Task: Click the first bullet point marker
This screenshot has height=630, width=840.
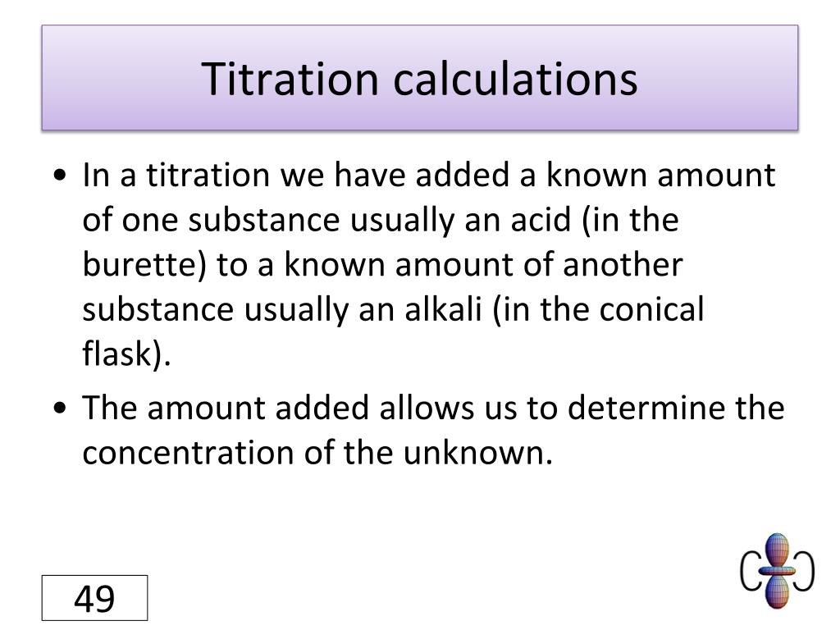Action: (61, 176)
